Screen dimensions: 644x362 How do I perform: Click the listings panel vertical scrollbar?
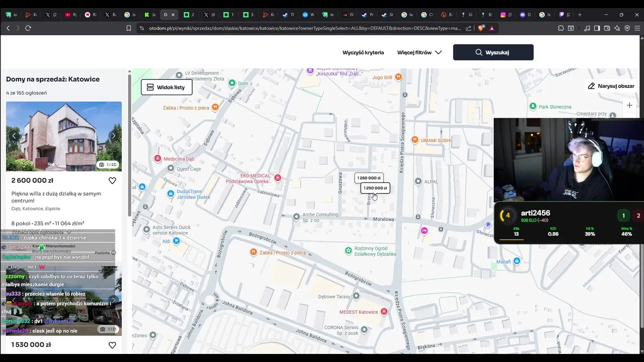click(x=129, y=146)
